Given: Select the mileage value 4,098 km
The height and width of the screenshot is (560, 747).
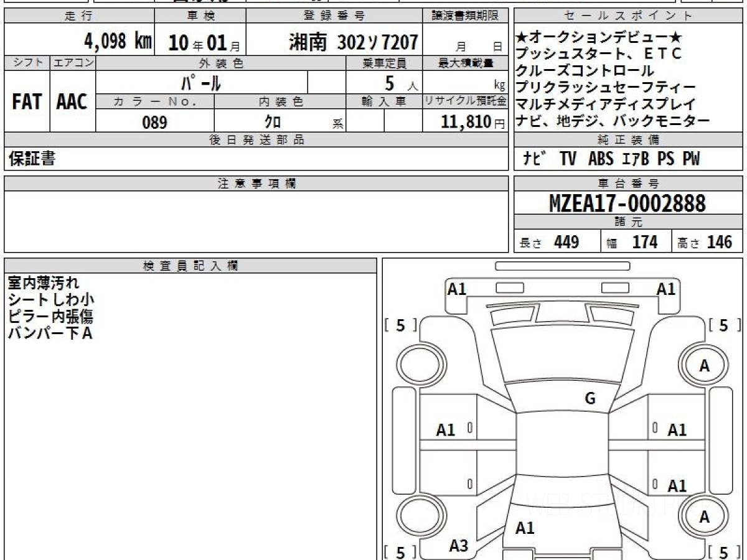Looking at the screenshot, I should [x=118, y=42].
